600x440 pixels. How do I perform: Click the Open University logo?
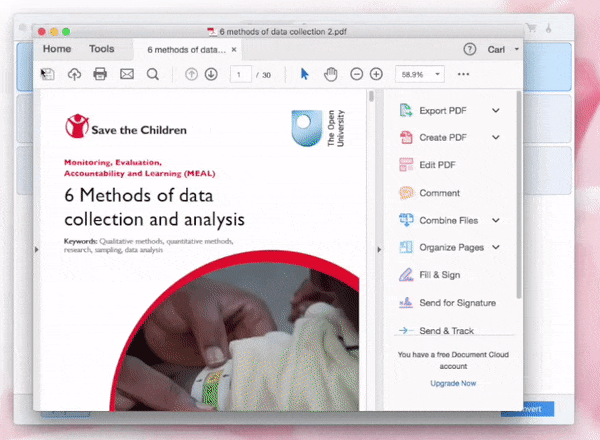pyautogui.click(x=318, y=128)
